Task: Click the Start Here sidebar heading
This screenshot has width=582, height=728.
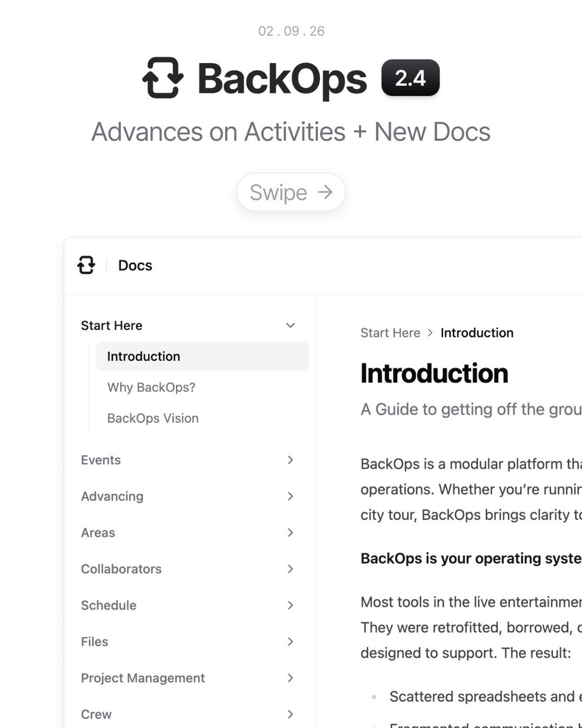Action: pyautogui.click(x=112, y=326)
